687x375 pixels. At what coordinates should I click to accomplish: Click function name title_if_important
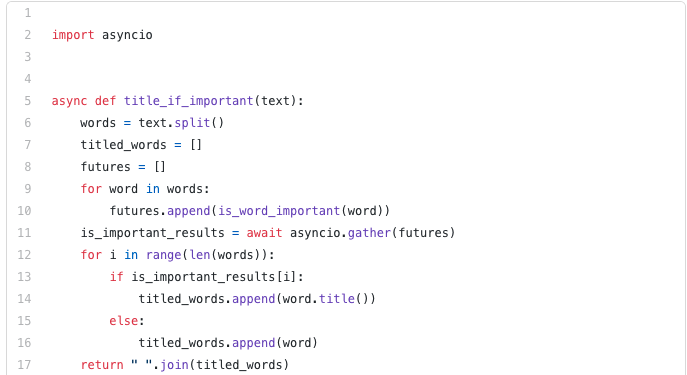[188, 101]
